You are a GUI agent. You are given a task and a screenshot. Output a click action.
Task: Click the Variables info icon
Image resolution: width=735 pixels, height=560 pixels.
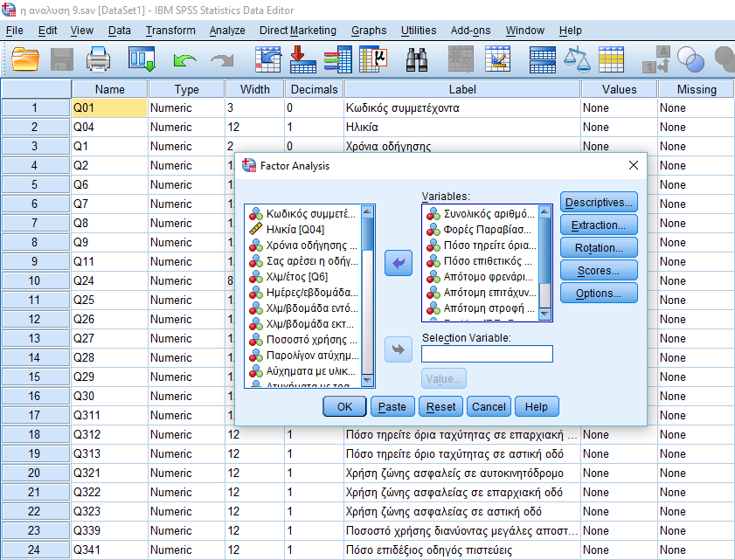pyautogui.click(x=337, y=59)
